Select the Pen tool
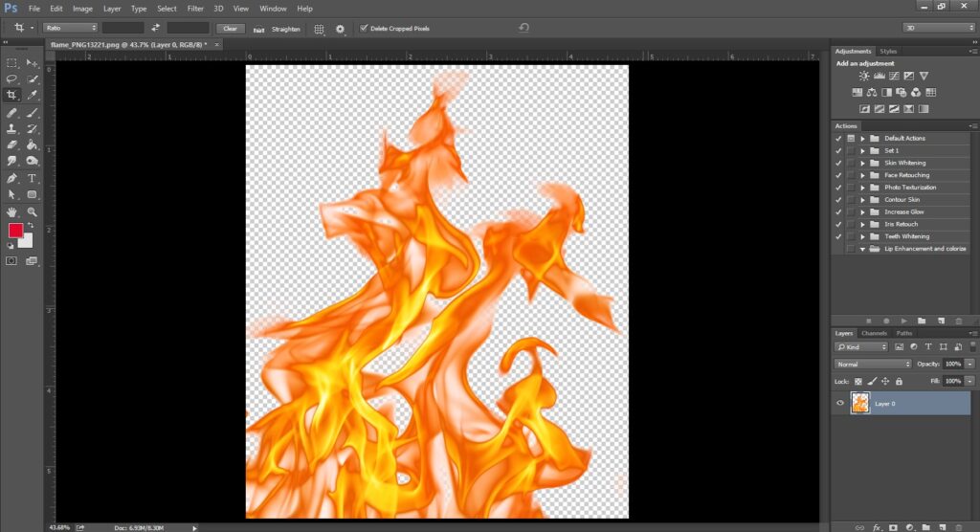The width and height of the screenshot is (980, 532). [11, 179]
